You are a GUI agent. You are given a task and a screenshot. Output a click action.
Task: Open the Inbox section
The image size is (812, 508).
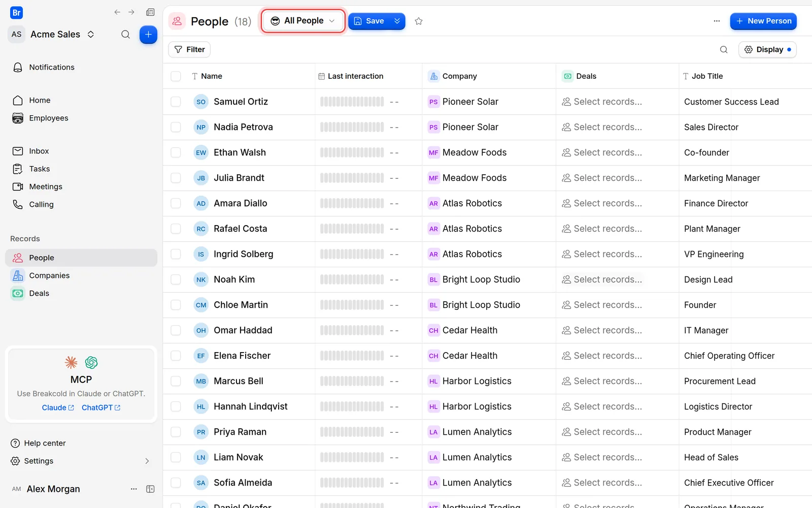(x=81, y=151)
